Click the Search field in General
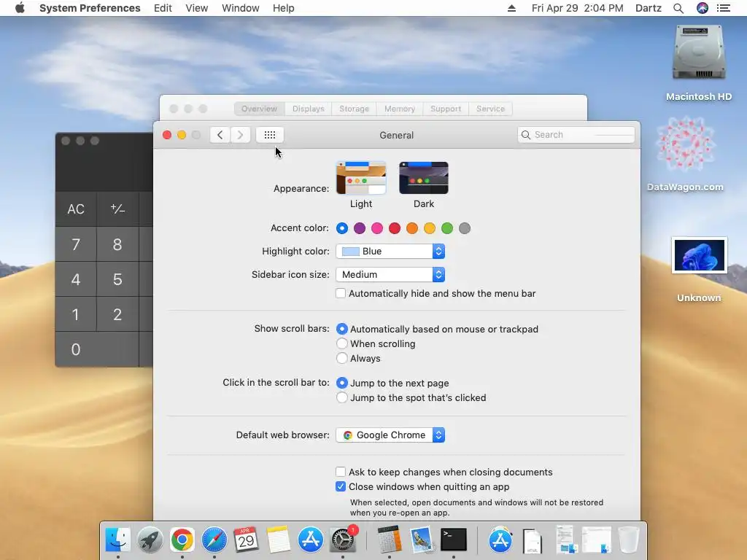The height and width of the screenshot is (560, 747). (x=576, y=135)
